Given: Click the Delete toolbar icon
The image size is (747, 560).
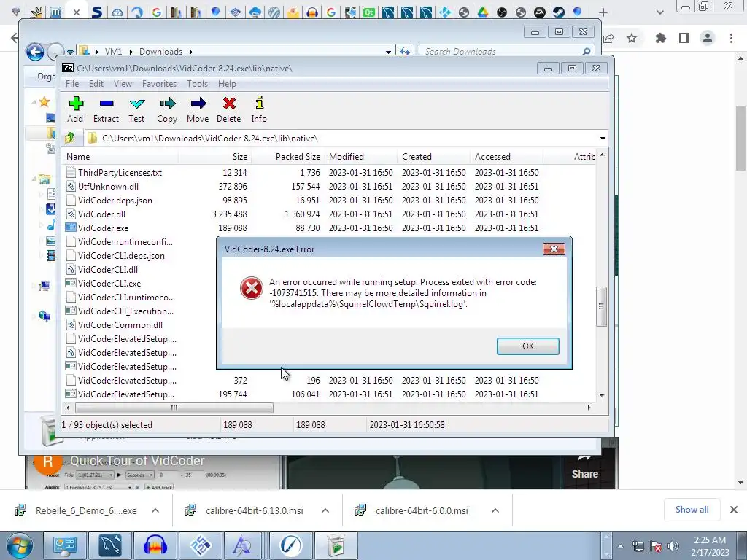Looking at the screenshot, I should [228, 109].
